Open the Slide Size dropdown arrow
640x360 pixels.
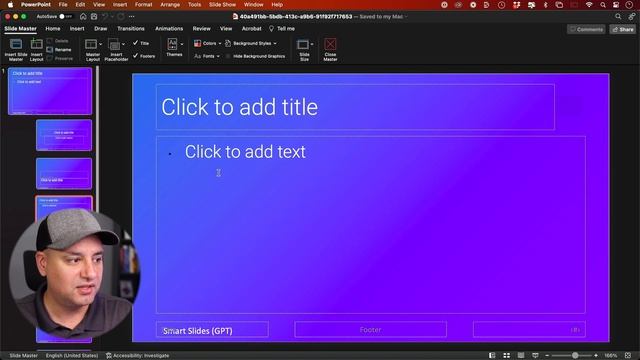coord(312,44)
